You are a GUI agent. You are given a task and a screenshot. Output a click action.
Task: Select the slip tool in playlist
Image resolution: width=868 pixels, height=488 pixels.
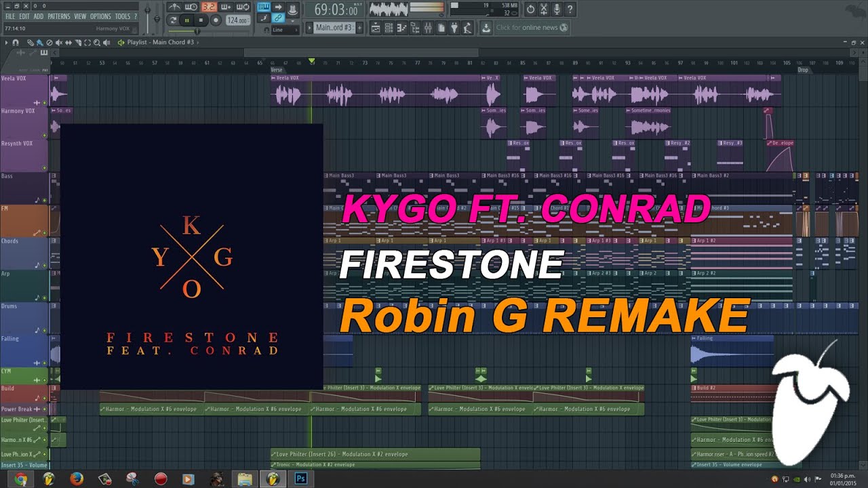68,42
